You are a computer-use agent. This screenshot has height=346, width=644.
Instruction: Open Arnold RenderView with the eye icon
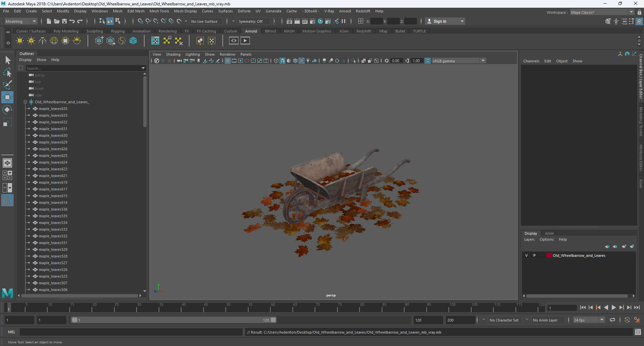click(234, 41)
